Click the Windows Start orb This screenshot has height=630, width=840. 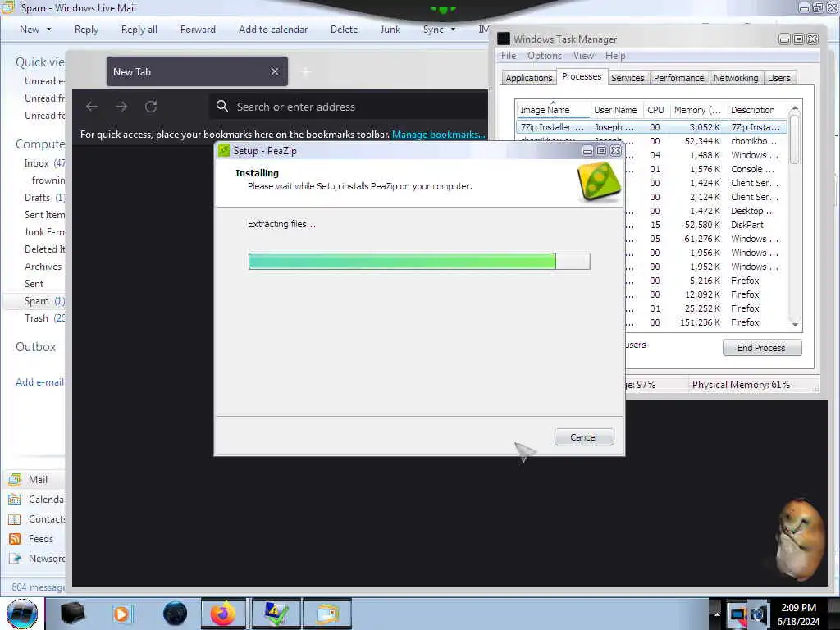point(22,614)
